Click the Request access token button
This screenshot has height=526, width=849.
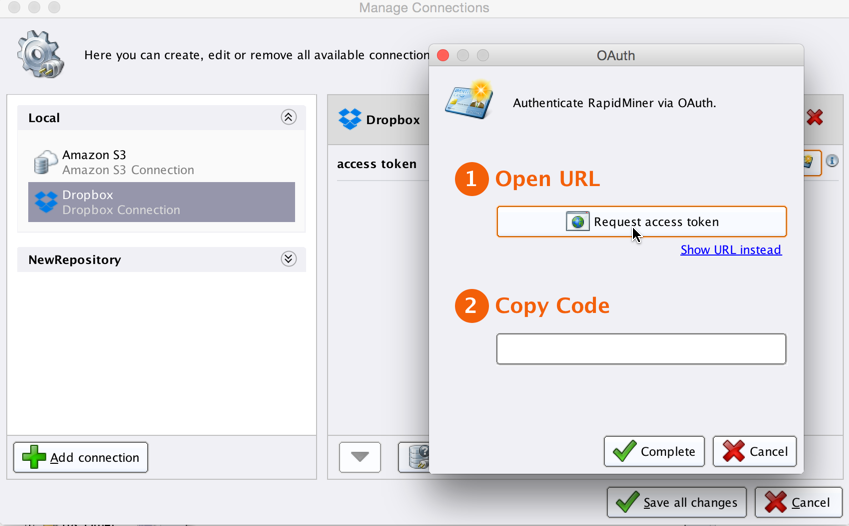tap(641, 222)
